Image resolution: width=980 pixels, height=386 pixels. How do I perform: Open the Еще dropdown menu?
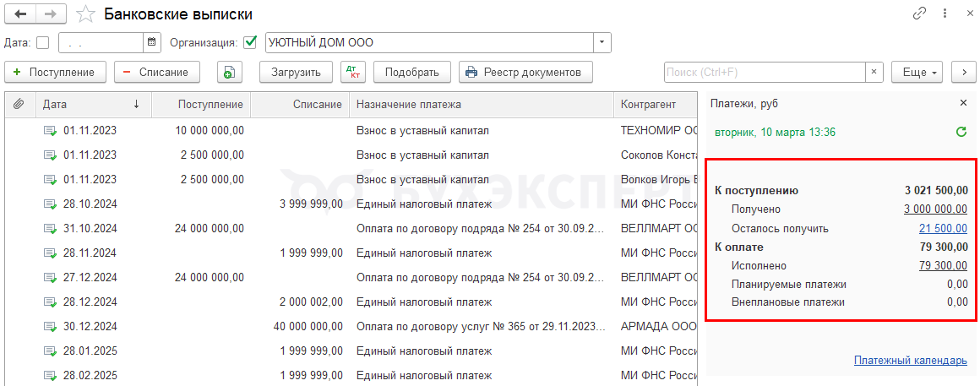[x=917, y=72]
